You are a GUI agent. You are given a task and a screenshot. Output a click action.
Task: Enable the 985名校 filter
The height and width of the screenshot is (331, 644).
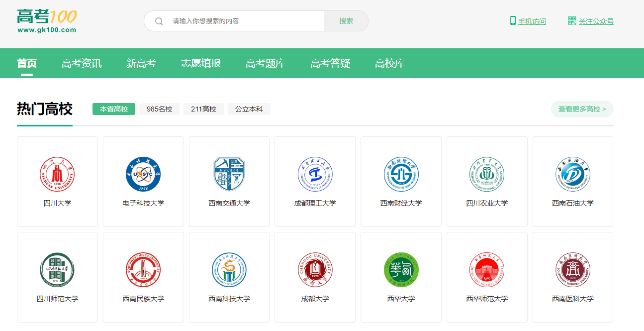click(x=159, y=109)
